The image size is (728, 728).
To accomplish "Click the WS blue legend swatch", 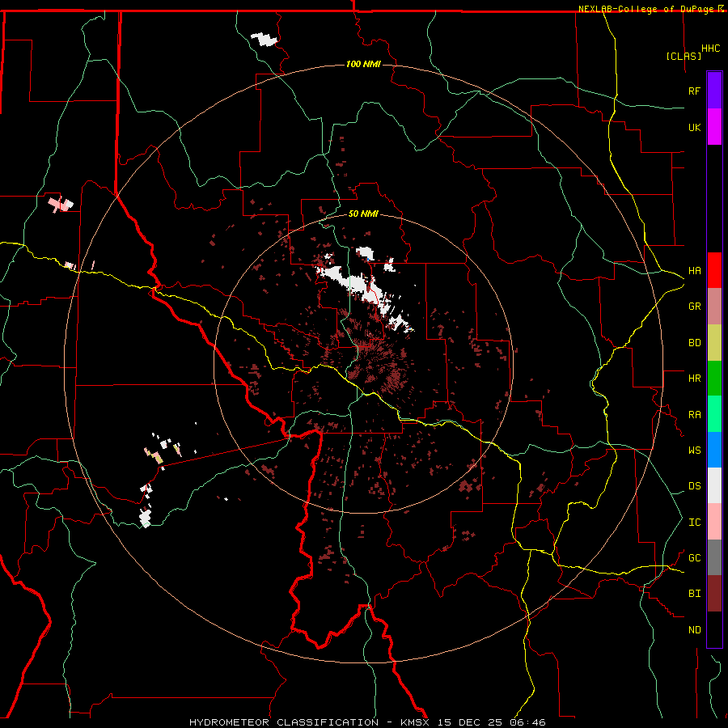I will click(714, 450).
